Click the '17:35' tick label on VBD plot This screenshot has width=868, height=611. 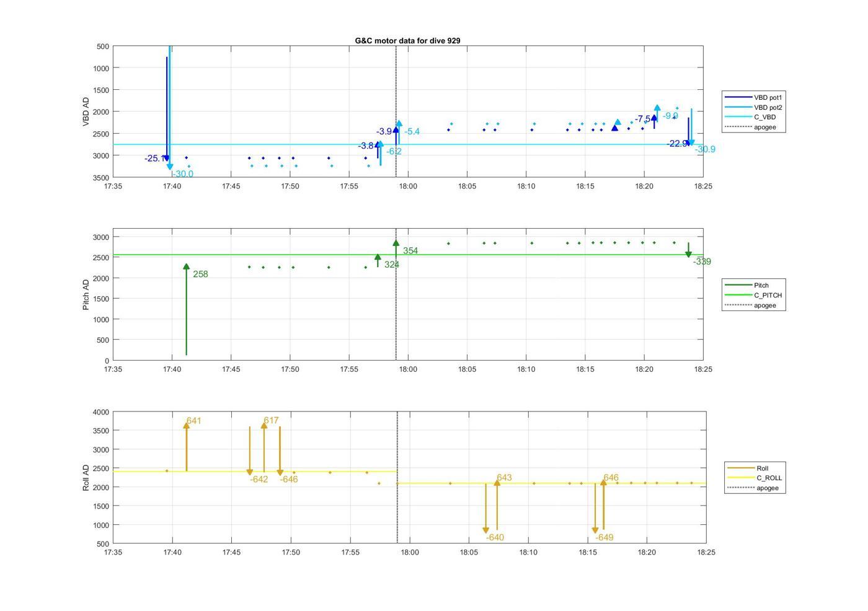113,187
